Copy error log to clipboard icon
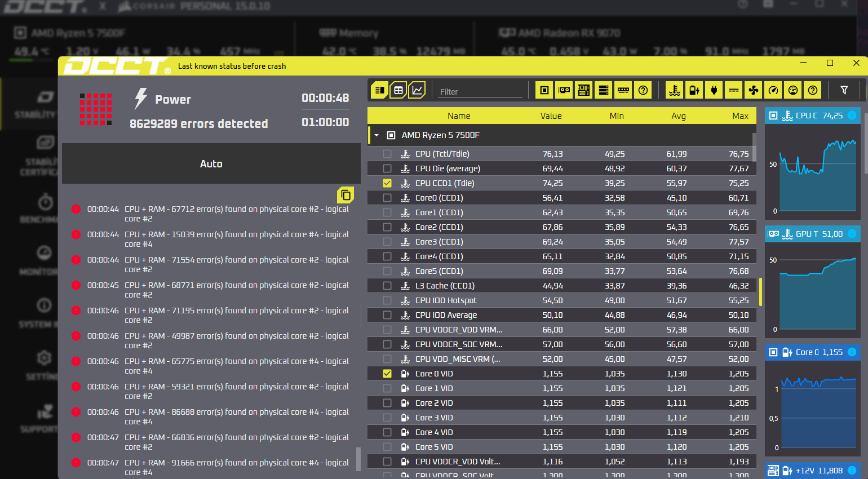Screen dimensions: 868x479 pyautogui.click(x=346, y=195)
